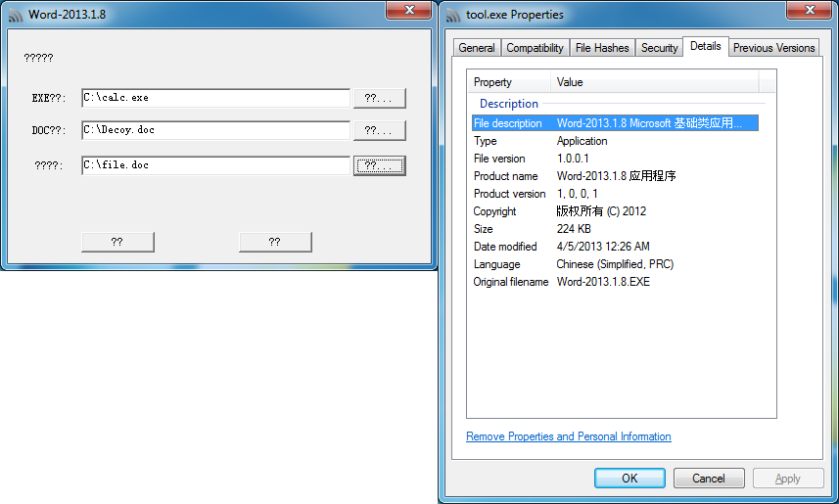Click into the EXE path input field

coord(215,98)
